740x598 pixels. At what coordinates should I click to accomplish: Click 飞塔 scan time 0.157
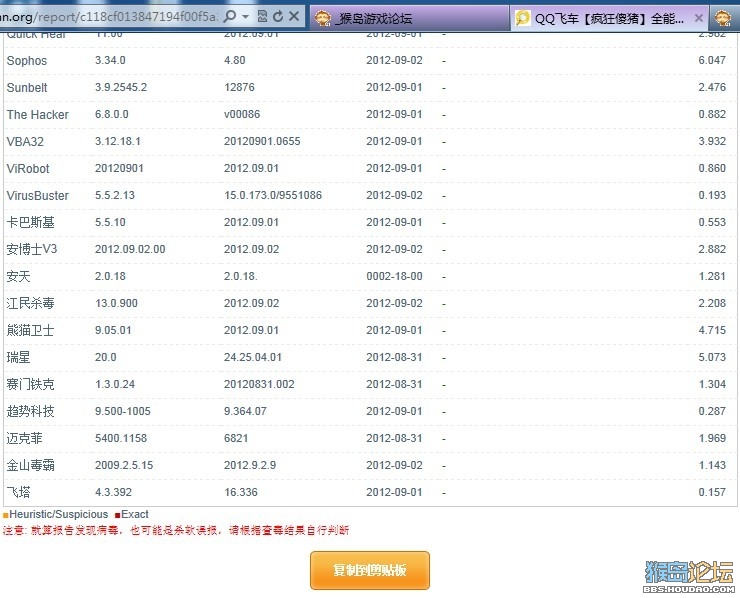click(x=712, y=492)
